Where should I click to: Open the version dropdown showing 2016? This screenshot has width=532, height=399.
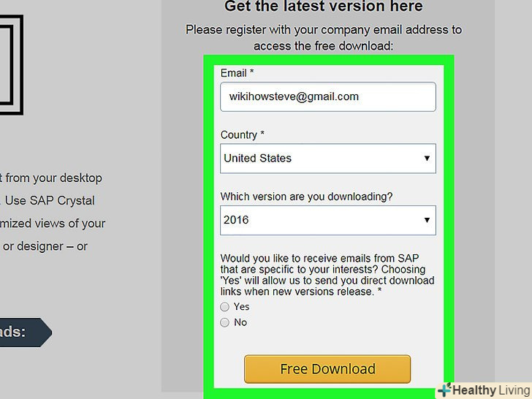coord(327,220)
